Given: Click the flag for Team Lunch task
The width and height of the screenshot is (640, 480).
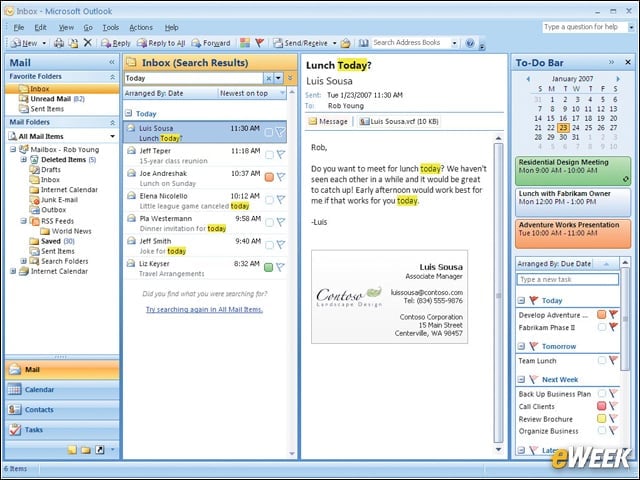Looking at the screenshot, I should point(613,360).
